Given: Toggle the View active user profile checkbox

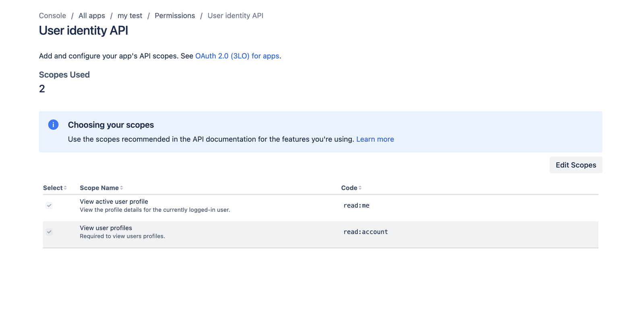Looking at the screenshot, I should pos(49,205).
